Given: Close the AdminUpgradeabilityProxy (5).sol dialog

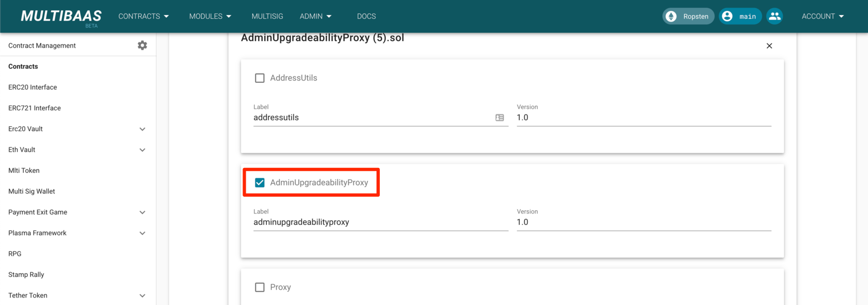Looking at the screenshot, I should [769, 46].
